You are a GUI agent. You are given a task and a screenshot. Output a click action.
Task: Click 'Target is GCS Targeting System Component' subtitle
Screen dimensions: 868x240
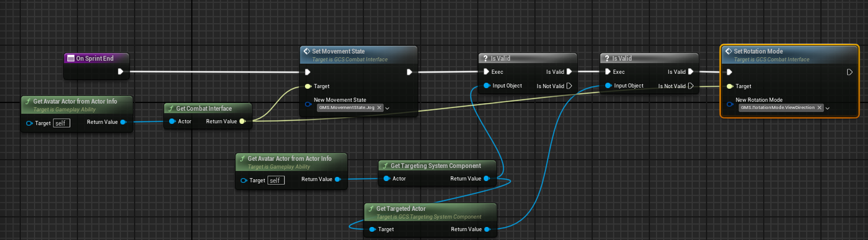429,216
